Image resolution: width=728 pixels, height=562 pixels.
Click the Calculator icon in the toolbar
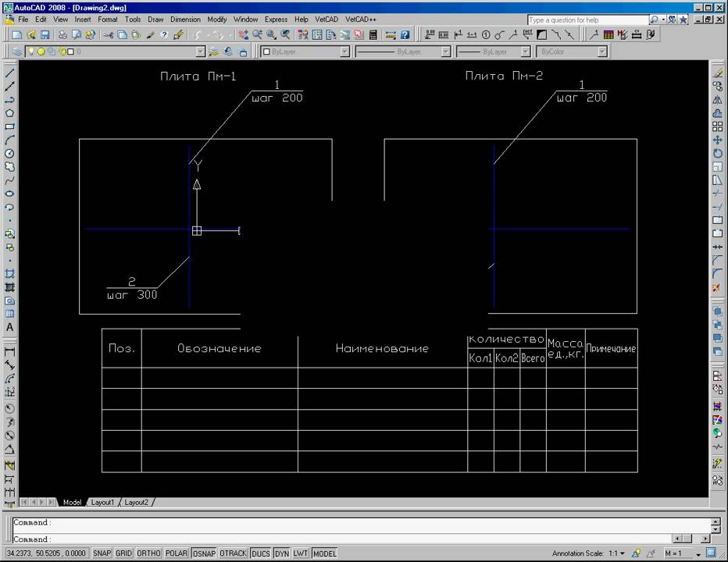coord(373,35)
